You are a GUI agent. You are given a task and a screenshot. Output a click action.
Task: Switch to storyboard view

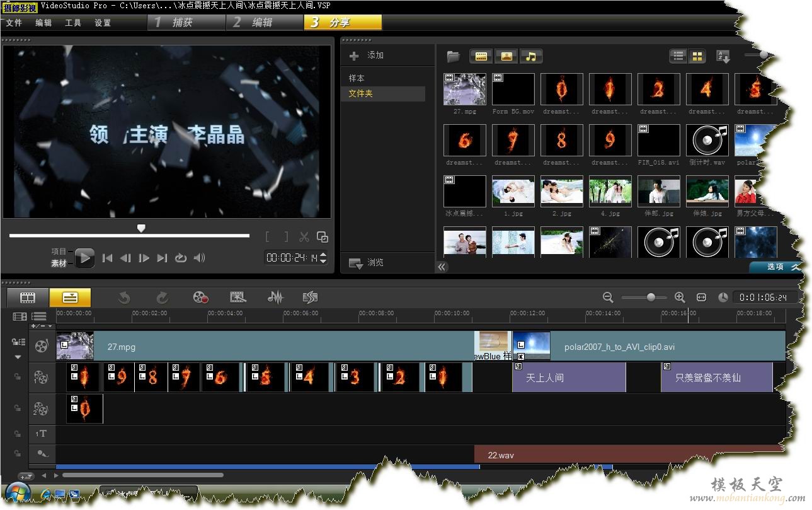tap(28, 298)
